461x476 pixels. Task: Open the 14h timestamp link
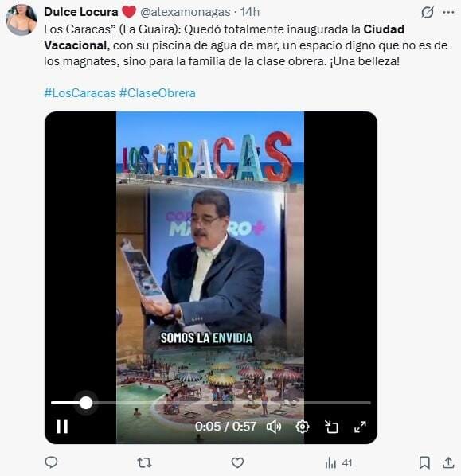click(250, 12)
